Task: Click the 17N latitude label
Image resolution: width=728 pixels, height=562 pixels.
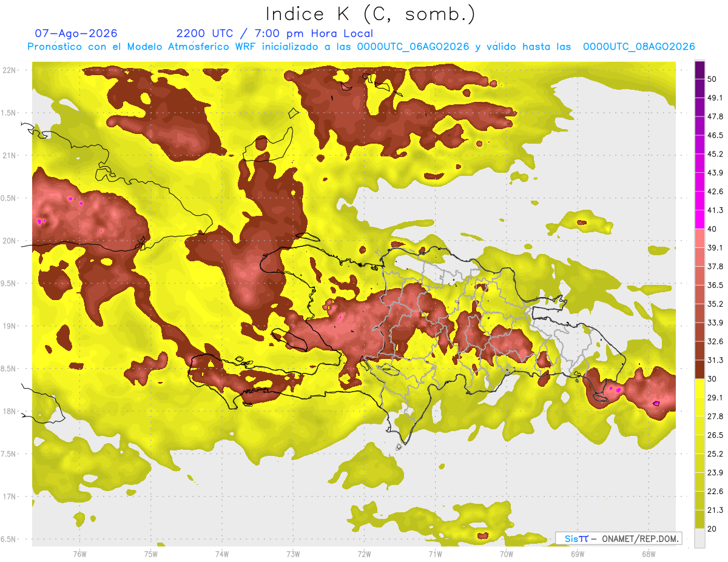Action: (x=10, y=497)
